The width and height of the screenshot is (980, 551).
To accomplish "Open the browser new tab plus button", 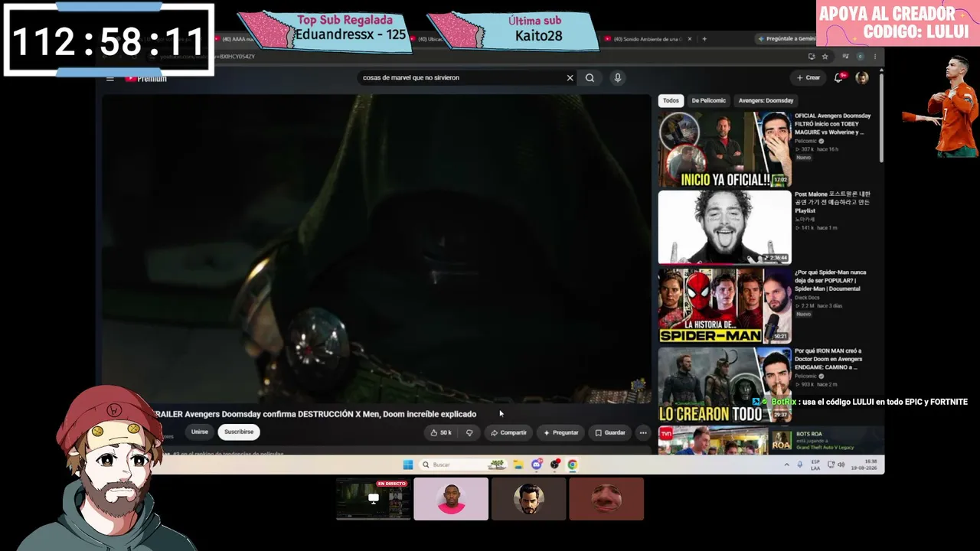I will [704, 39].
